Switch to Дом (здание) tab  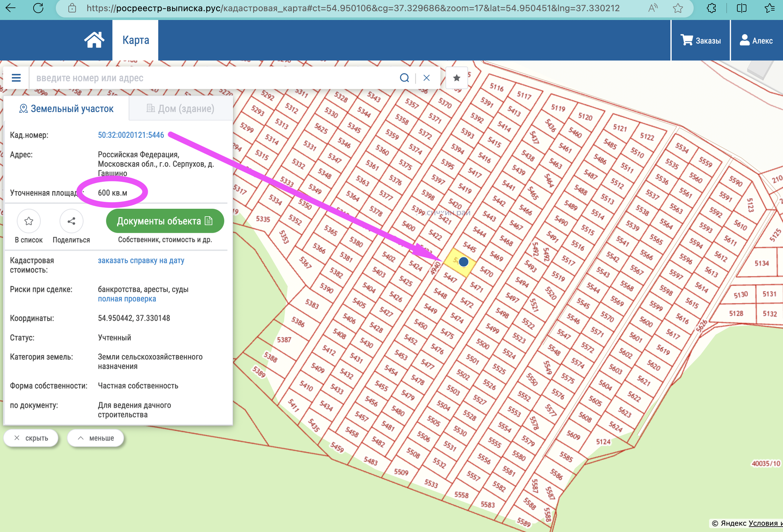pyautogui.click(x=180, y=108)
